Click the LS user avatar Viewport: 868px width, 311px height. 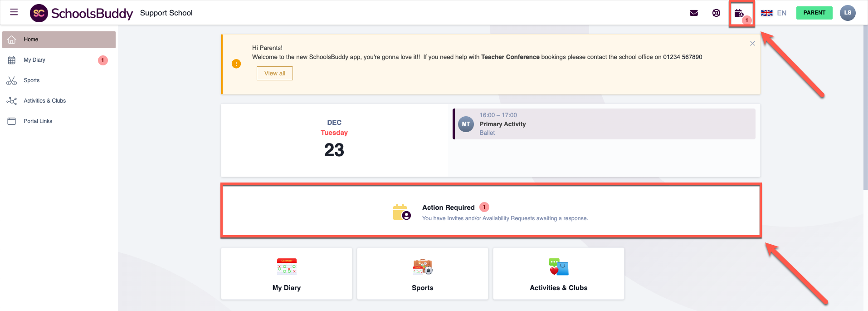[847, 13]
